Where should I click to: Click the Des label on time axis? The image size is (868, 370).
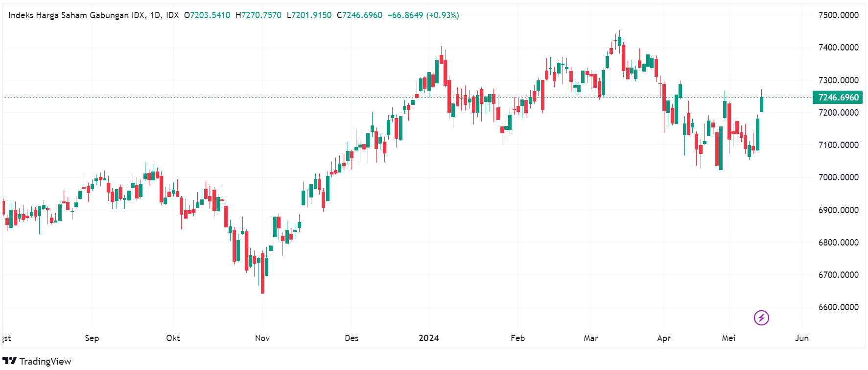coord(352,338)
